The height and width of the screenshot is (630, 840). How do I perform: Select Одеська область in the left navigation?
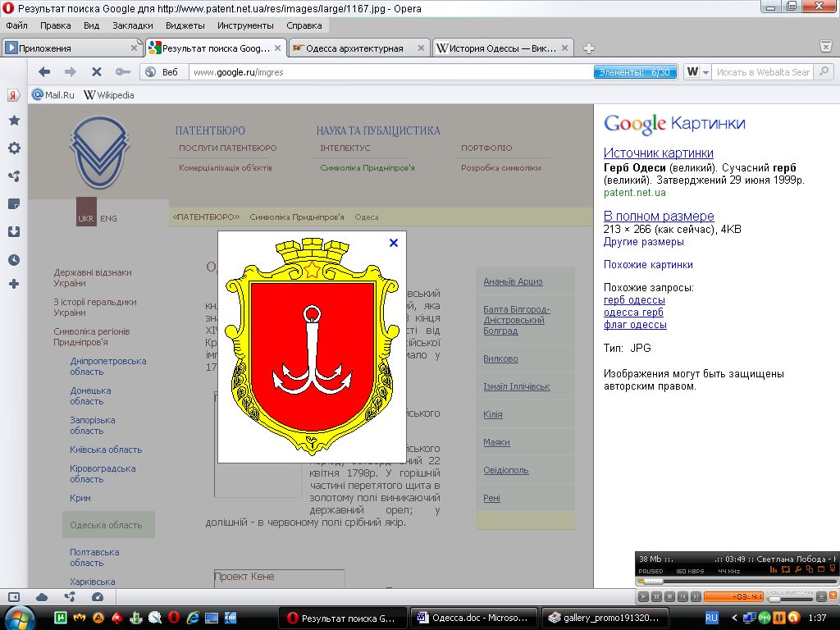tap(109, 525)
